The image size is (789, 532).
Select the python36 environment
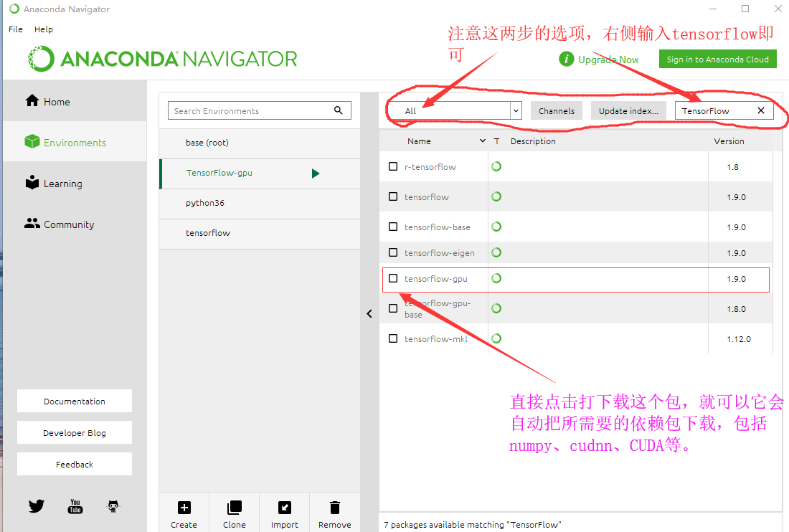coord(260,203)
